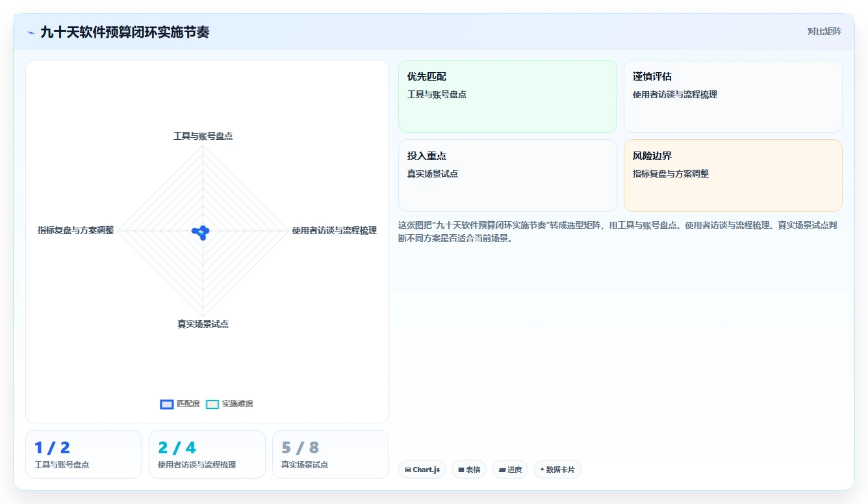Screen dimensions: 868x504
Task: Click the 2 / 4 stat value
Action: coord(177,447)
